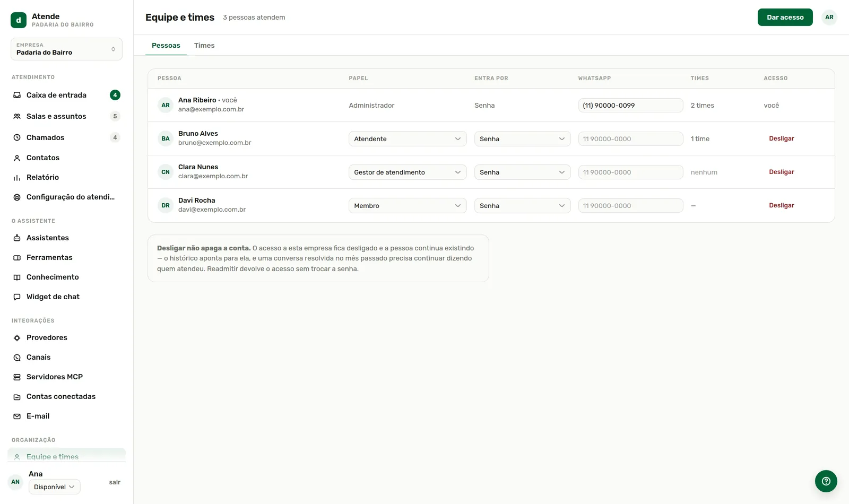
Task: Click the Canais sidebar icon
Action: pyautogui.click(x=17, y=357)
